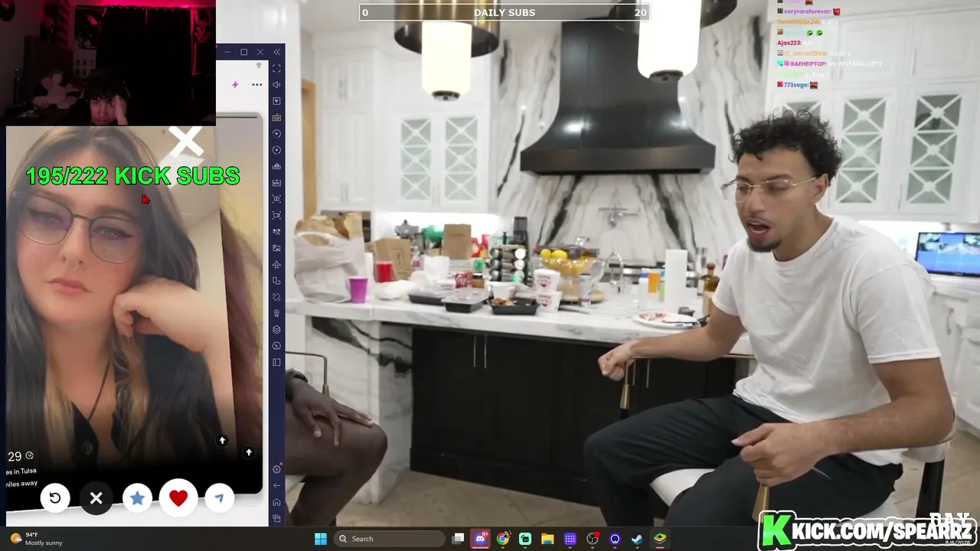980x551 pixels.
Task: Open the Windows Start menu
Action: [321, 539]
